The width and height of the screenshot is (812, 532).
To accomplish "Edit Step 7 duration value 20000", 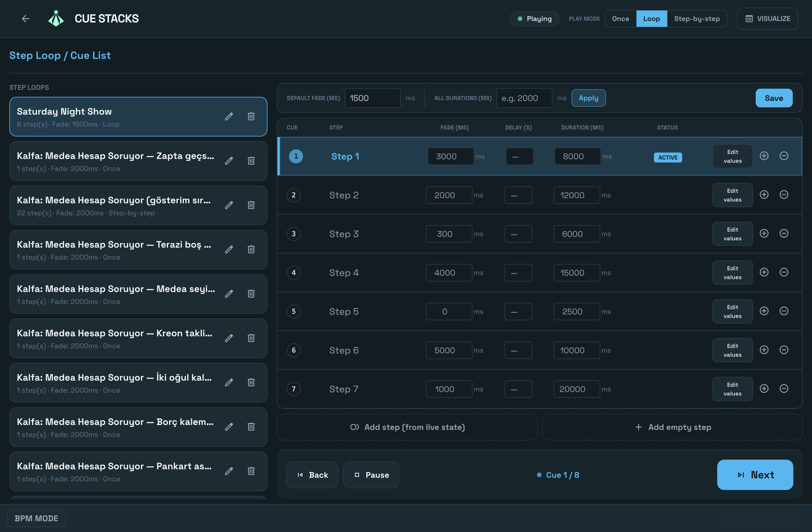I will [577, 389].
